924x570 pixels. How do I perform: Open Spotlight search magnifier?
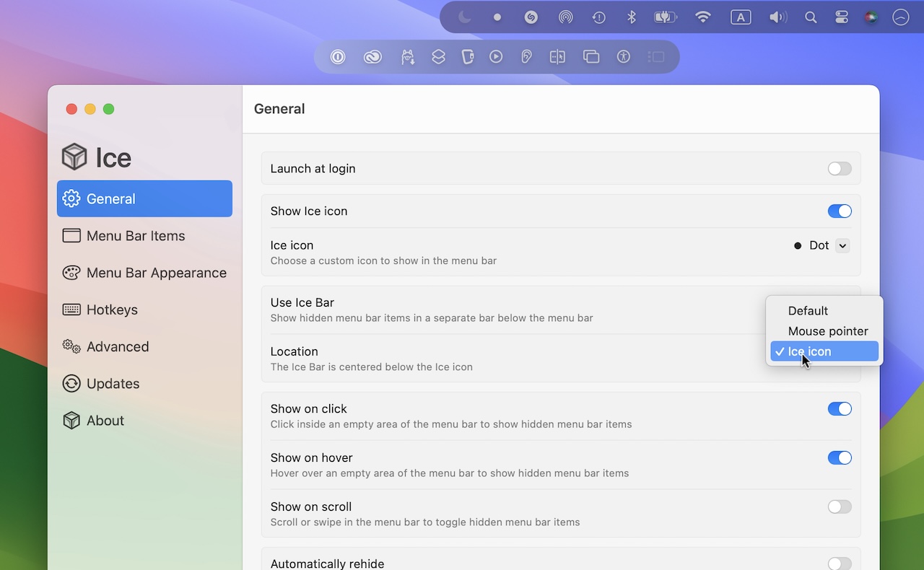[811, 17]
